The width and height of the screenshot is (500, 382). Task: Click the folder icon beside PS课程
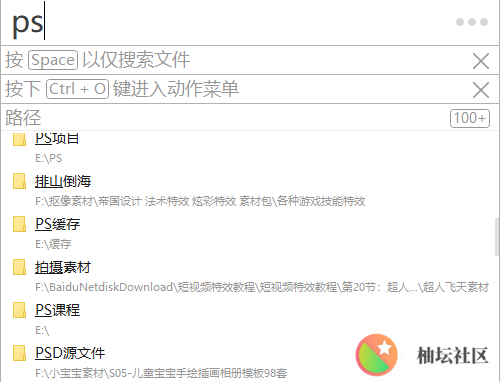[x=19, y=310]
